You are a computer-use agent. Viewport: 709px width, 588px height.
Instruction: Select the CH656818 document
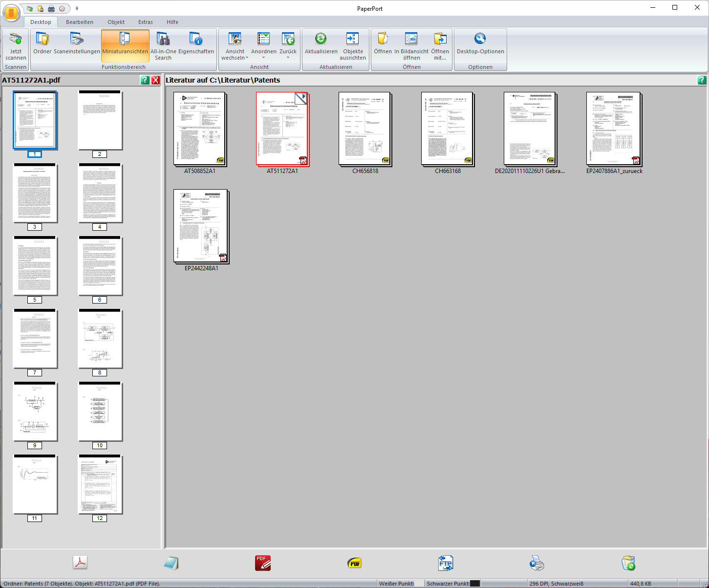(x=365, y=130)
